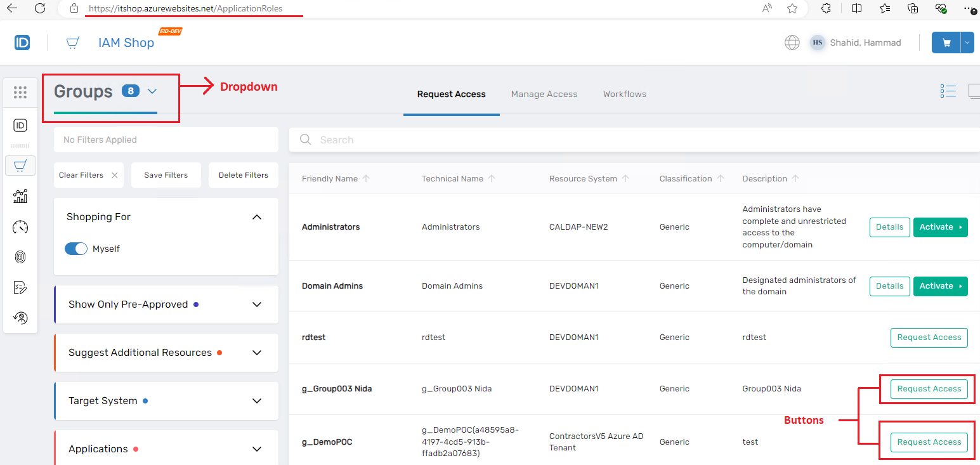980x465 pixels.
Task: Expand the Applications filter
Action: point(257,449)
